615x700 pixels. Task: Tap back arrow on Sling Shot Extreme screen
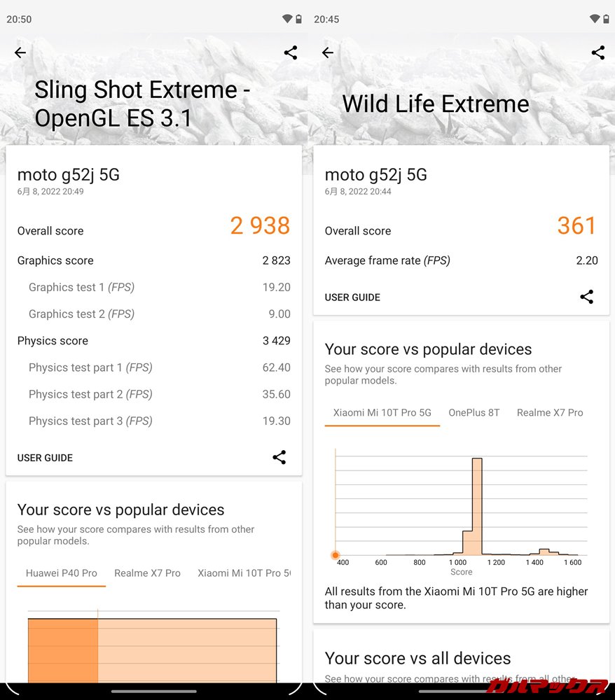click(x=20, y=52)
